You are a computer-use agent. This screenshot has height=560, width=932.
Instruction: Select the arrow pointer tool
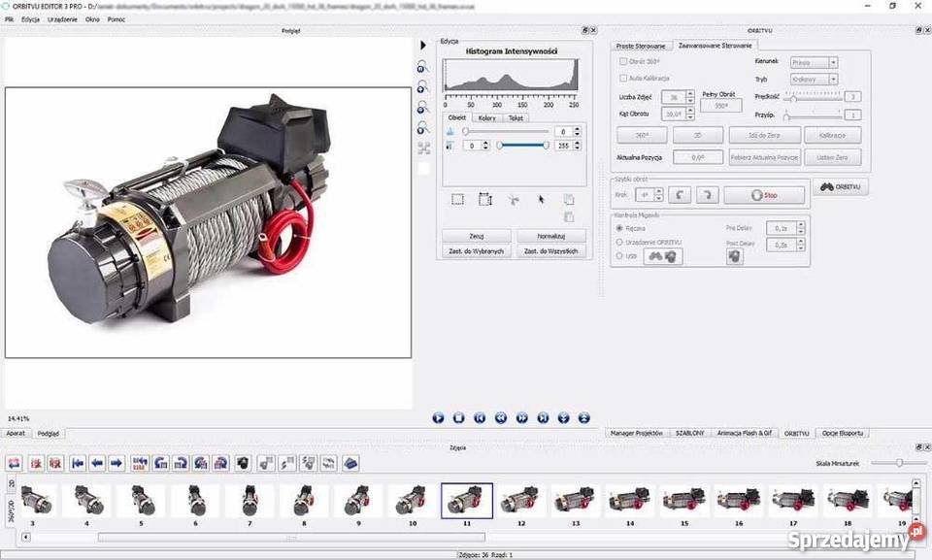[541, 200]
